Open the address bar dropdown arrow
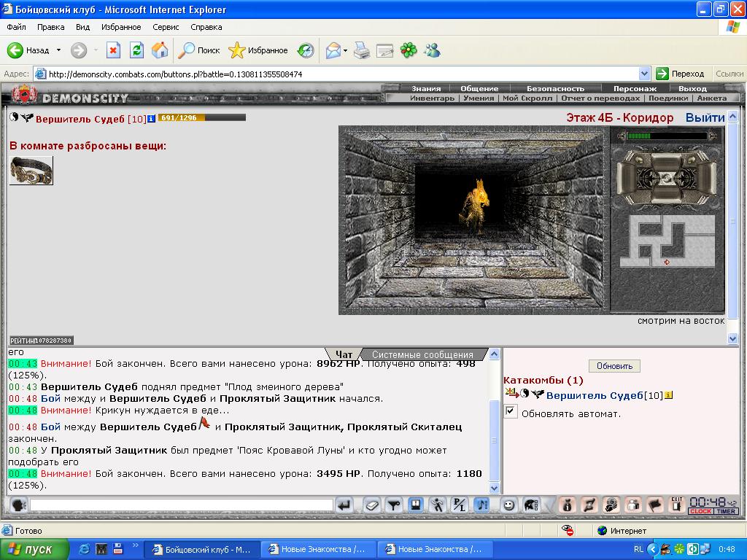The height and width of the screenshot is (560, 747). [644, 74]
